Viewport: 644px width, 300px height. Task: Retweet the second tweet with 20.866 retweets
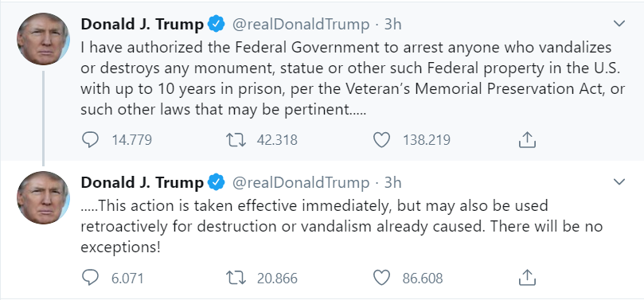236,279
